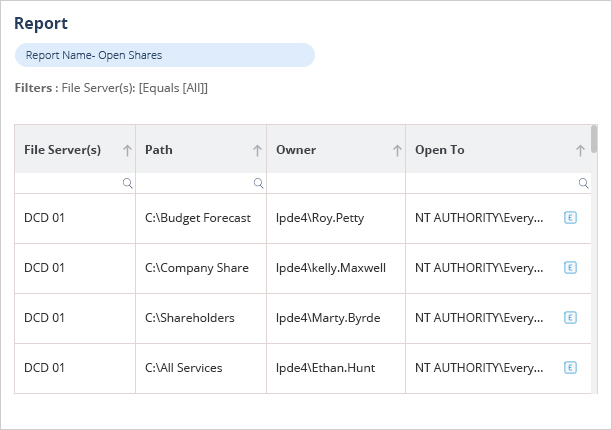Click the File Server(s) search magnifier icon
This screenshot has width=612, height=430.
[127, 183]
